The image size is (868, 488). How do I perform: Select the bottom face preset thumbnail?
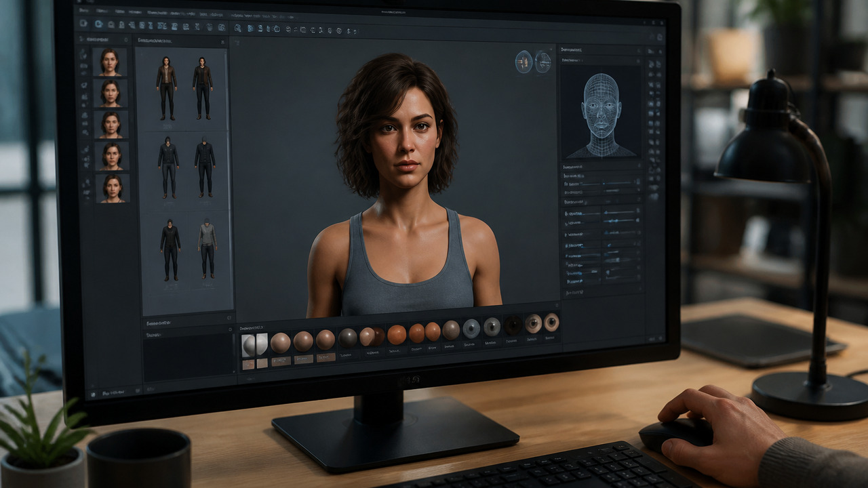[113, 188]
